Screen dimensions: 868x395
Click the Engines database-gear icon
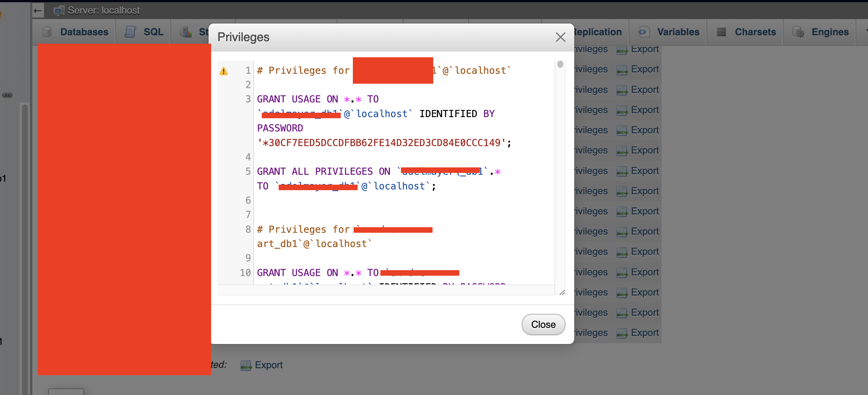(x=798, y=32)
